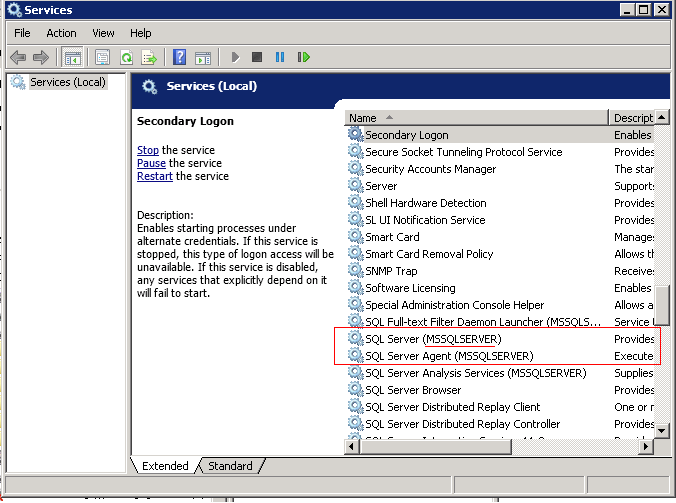This screenshot has height=503, width=676.
Task: Click the horizontal scrollbar left arrow
Action: tap(352, 447)
